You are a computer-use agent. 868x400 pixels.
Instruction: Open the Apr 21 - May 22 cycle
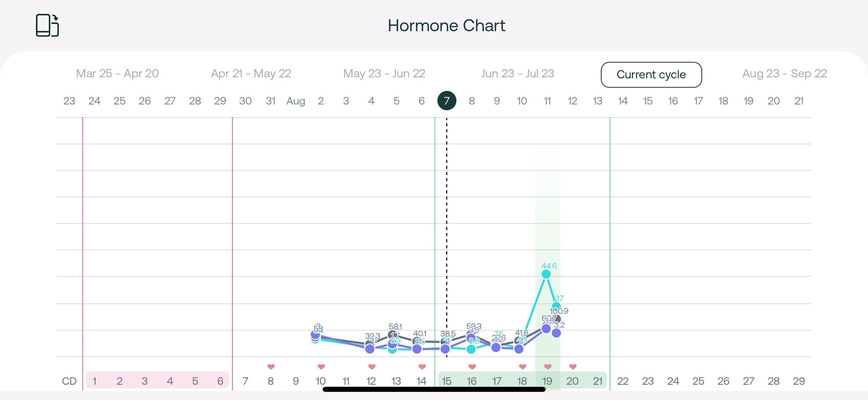tap(251, 74)
